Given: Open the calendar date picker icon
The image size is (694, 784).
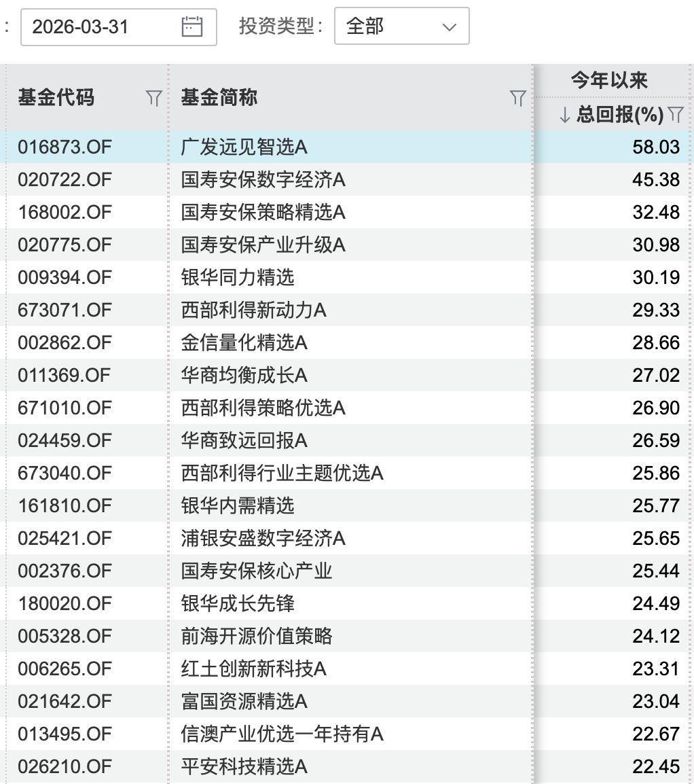Looking at the screenshot, I should click(192, 26).
